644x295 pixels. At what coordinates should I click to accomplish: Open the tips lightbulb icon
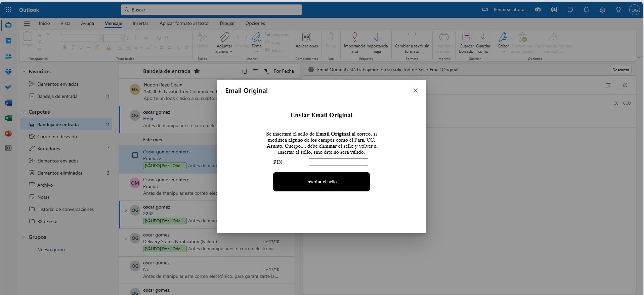coord(618,10)
